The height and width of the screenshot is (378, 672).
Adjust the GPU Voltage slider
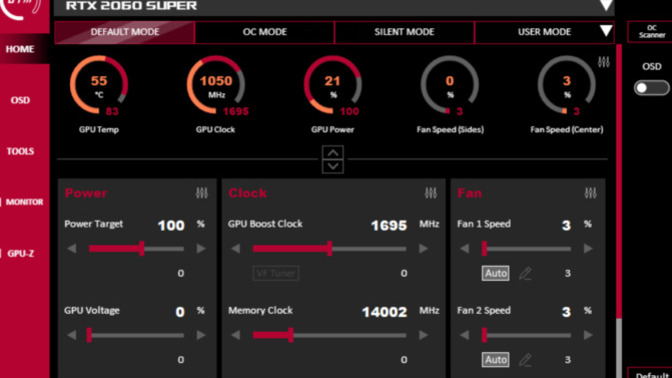pyautogui.click(x=136, y=335)
